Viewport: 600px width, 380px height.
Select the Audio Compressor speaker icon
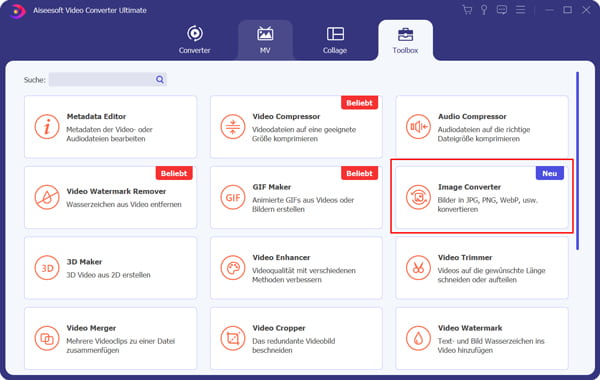click(418, 127)
